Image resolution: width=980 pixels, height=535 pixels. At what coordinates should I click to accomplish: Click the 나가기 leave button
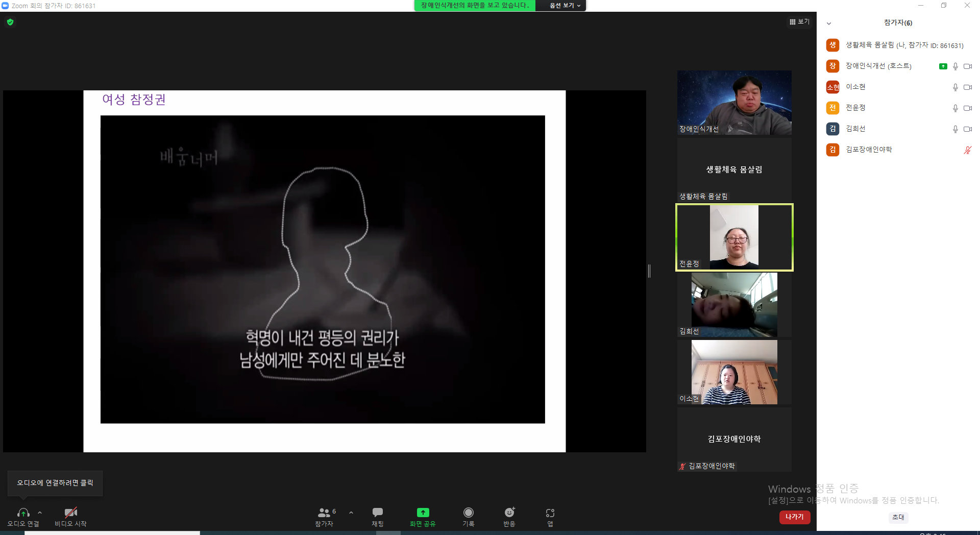(795, 517)
